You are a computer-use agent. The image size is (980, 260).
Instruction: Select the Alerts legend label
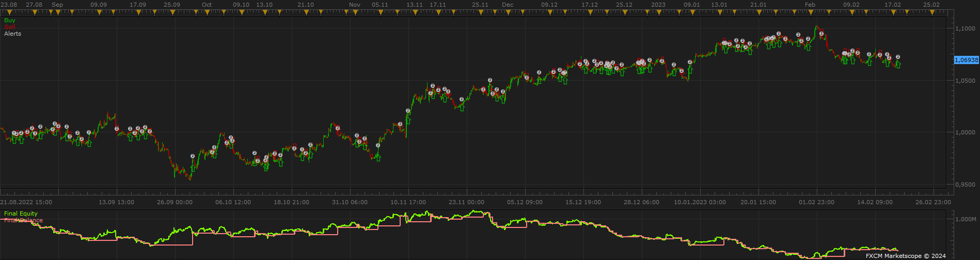(13, 34)
